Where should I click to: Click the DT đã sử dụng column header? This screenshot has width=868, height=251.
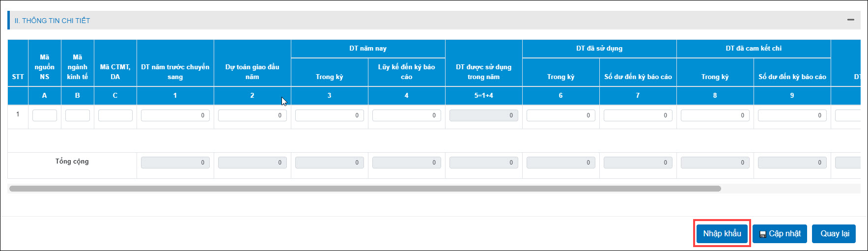click(x=599, y=49)
